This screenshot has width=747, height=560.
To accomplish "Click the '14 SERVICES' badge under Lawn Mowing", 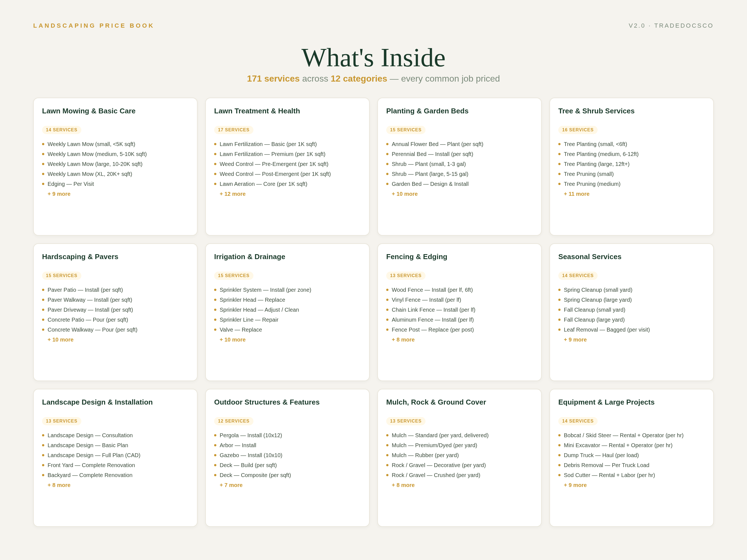I will click(61, 130).
